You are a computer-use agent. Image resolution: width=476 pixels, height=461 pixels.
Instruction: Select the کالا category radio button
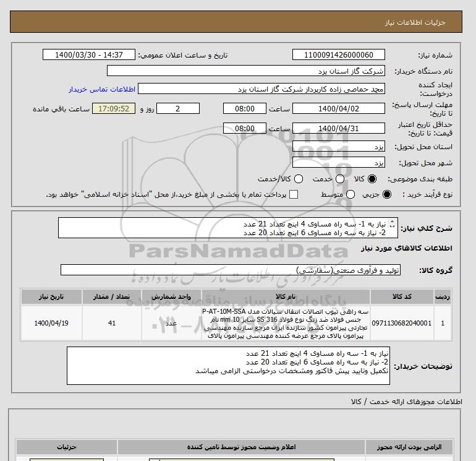(372, 179)
